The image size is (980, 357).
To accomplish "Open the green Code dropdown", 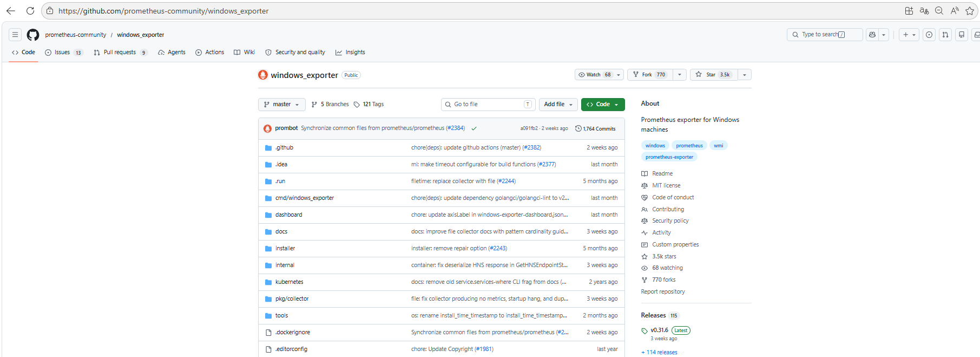I will click(x=603, y=105).
